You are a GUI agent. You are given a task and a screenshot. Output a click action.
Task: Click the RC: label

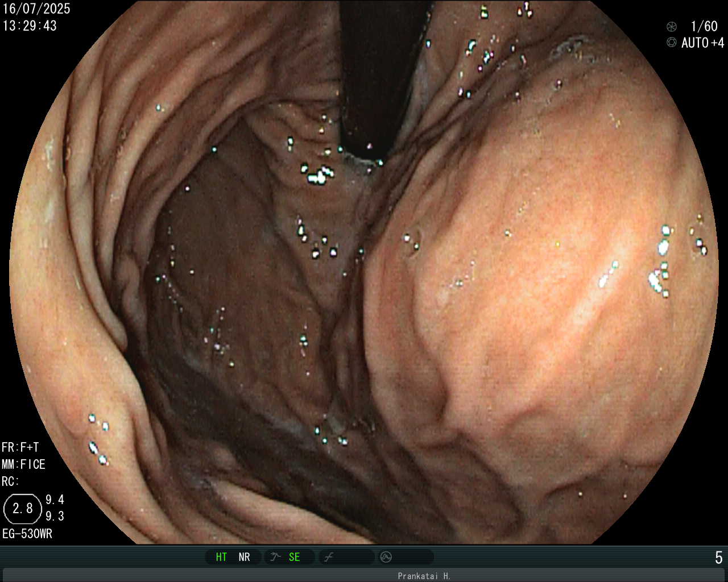(10, 481)
